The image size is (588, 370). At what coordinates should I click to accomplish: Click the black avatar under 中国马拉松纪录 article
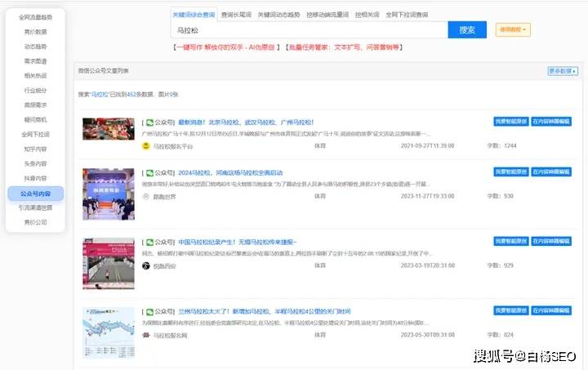[146, 265]
